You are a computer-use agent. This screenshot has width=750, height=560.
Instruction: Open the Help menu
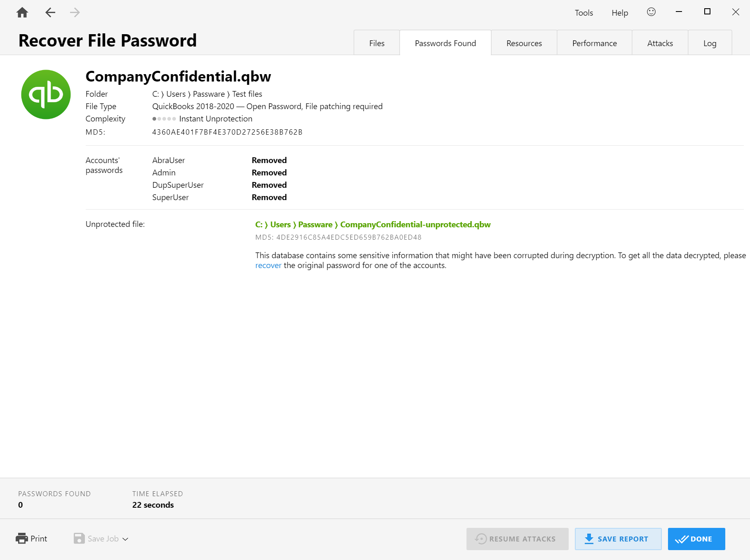620,13
